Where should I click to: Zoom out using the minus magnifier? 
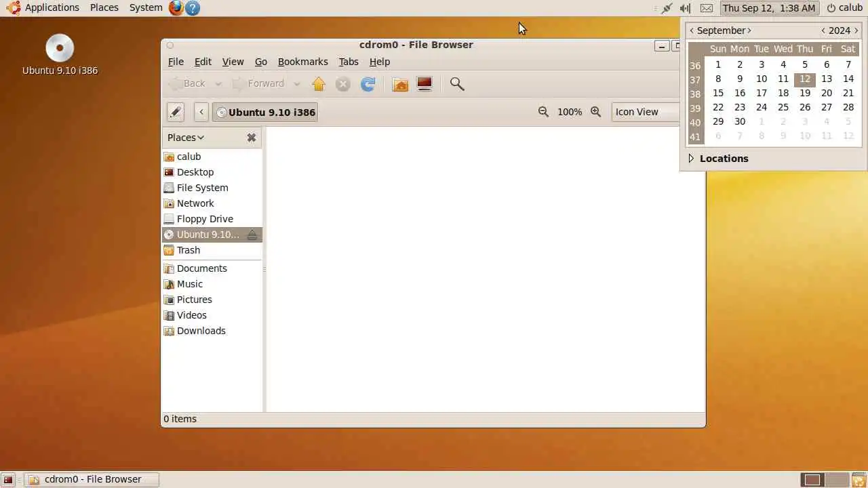[x=543, y=112]
